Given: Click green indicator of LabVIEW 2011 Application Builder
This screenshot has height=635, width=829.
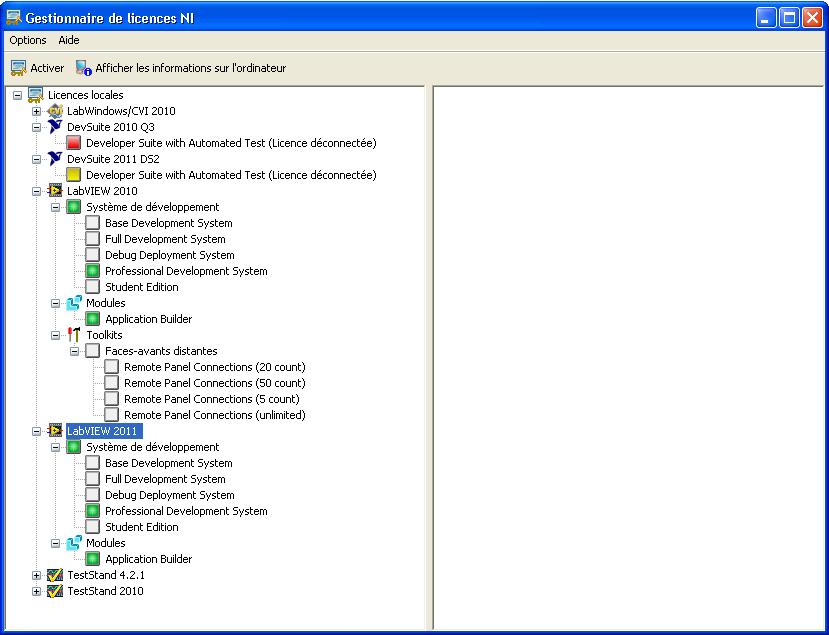Looking at the screenshot, I should coord(93,559).
